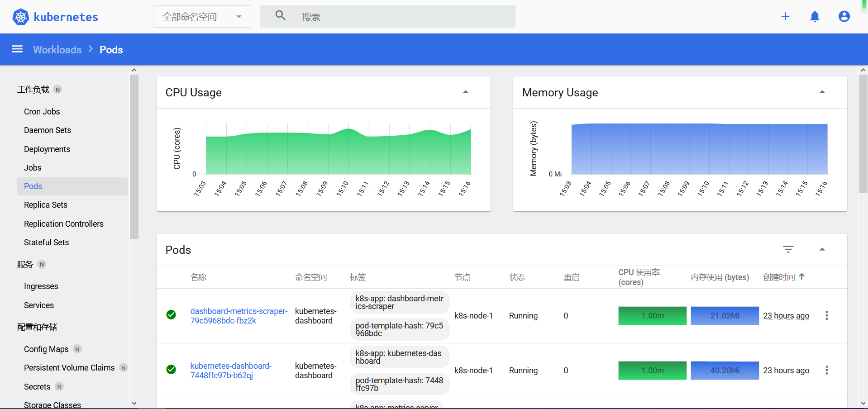868x409 pixels.
Task: Click label chip k8s-app: kubernetes-dashboard
Action: pos(400,357)
